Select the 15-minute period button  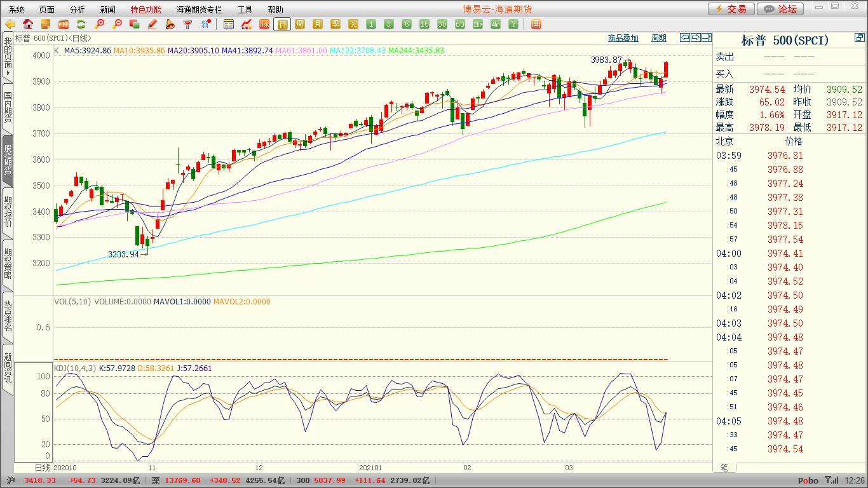[x=424, y=24]
